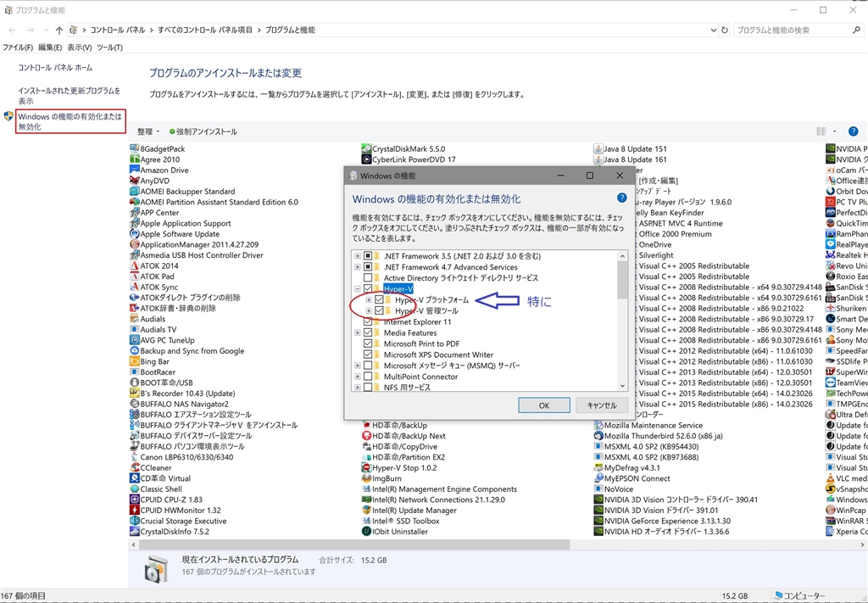Click the 8GadgetPack program icon
Image resolution: width=868 pixels, height=603 pixels.
coord(134,148)
